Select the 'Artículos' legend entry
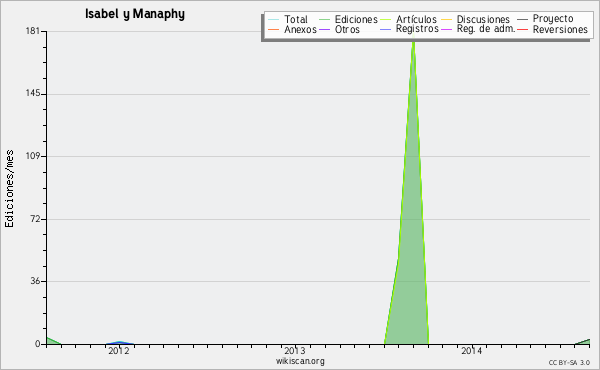Screen dimensions: 600x370 pyautogui.click(x=416, y=19)
